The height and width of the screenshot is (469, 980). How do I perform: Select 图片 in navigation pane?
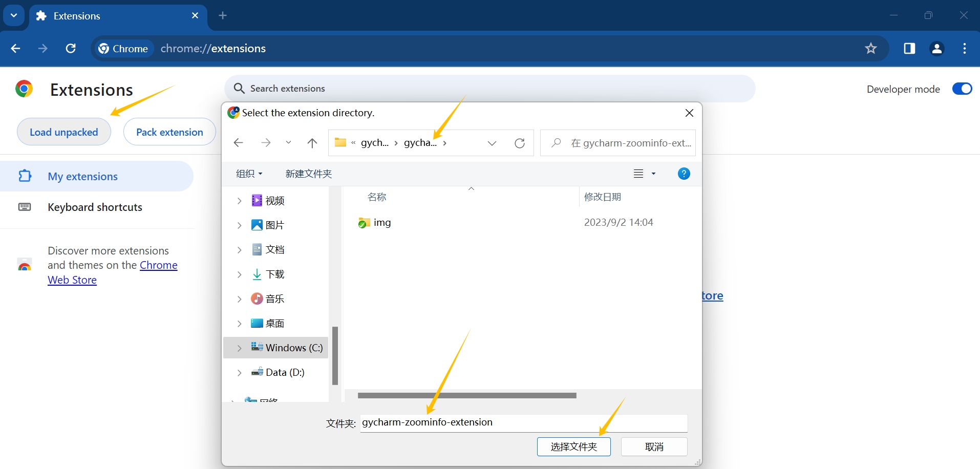click(x=275, y=225)
